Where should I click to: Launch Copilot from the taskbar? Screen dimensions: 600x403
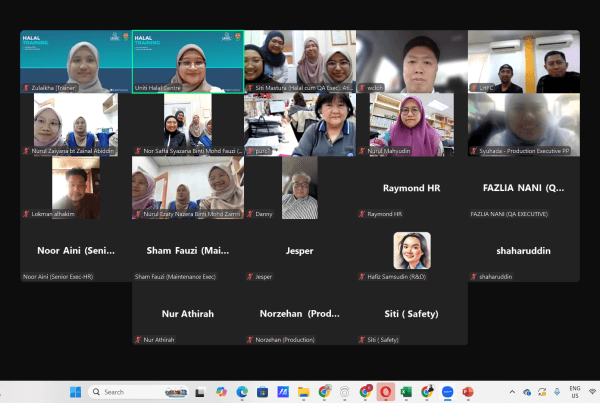221,392
